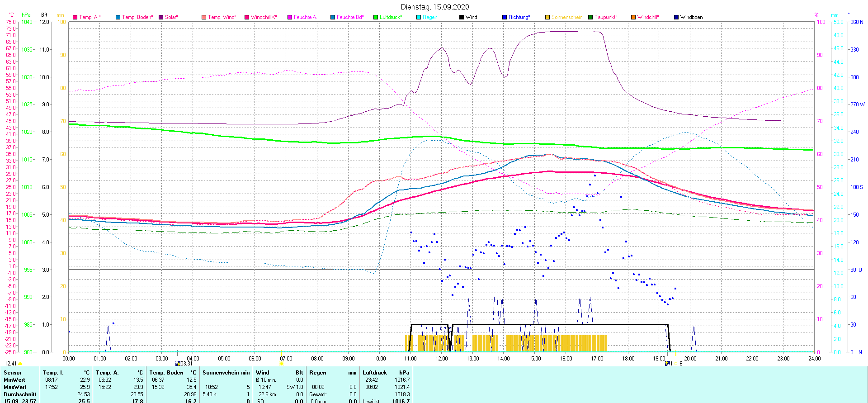Click the sunrise sun icon near 07:00
The image size is (868, 403).
coord(281,364)
